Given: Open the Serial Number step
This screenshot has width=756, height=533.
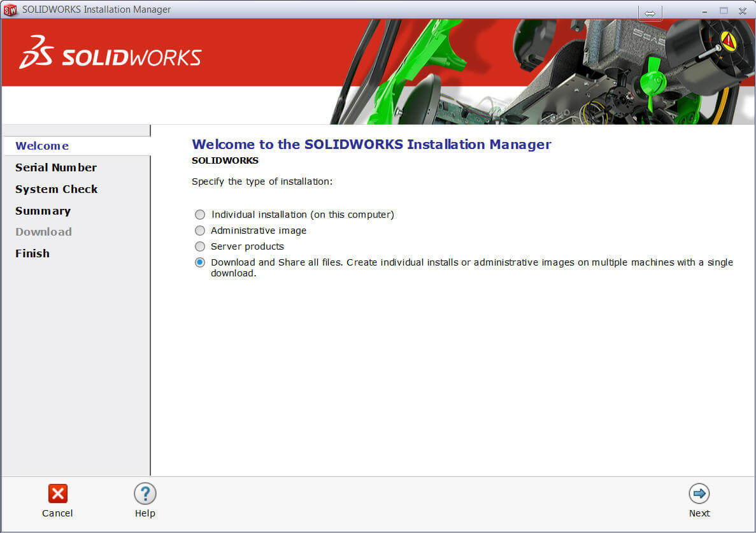Looking at the screenshot, I should point(56,167).
